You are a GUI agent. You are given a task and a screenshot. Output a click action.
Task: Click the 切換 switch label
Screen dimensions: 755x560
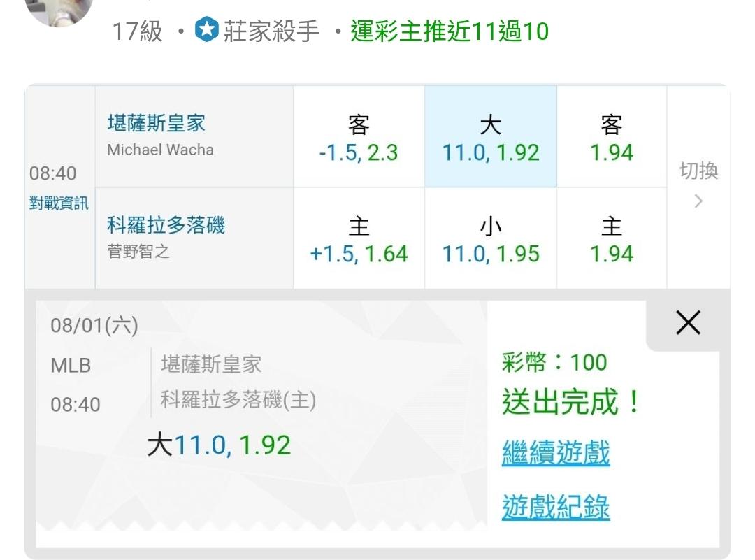tap(698, 171)
